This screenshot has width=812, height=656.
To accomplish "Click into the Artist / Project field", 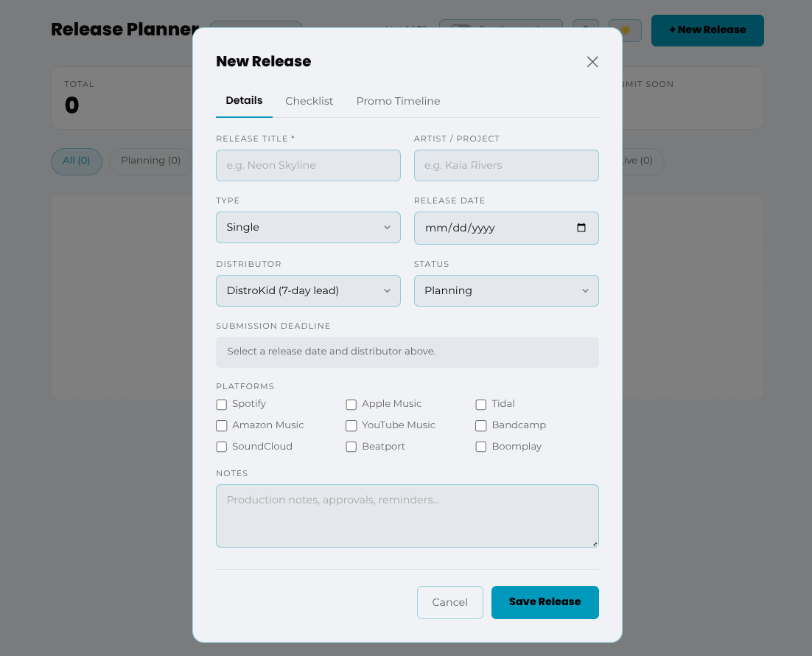I will click(506, 165).
